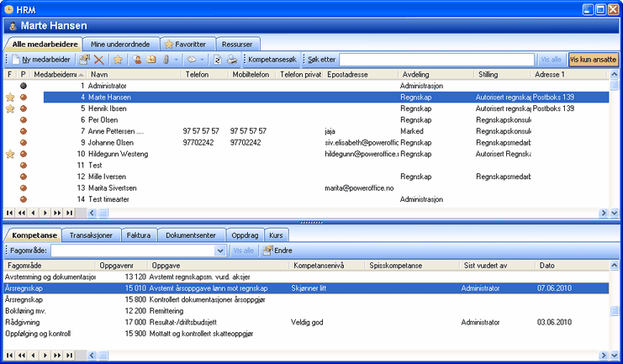Go to next record in competence navigator
The width and height of the screenshot is (623, 364).
coord(45,356)
